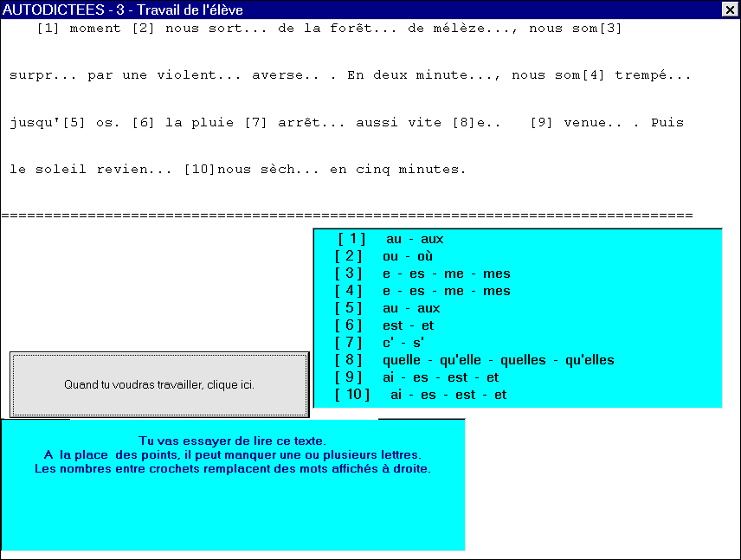Select row [1] 'au - aux' in the word list
Image resolution: width=741 pixels, height=560 pixels.
tap(391, 239)
